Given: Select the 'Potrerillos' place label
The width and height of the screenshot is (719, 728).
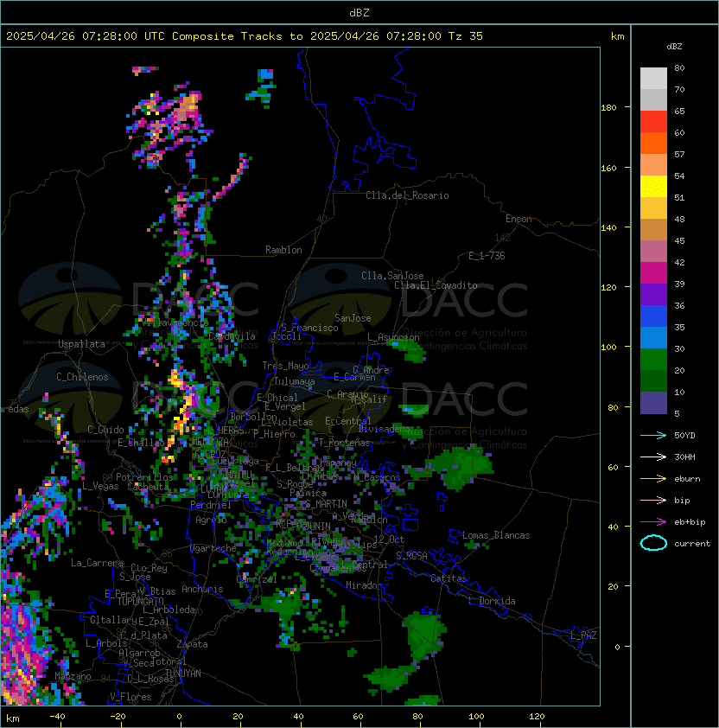Looking at the screenshot, I should pyautogui.click(x=144, y=477).
